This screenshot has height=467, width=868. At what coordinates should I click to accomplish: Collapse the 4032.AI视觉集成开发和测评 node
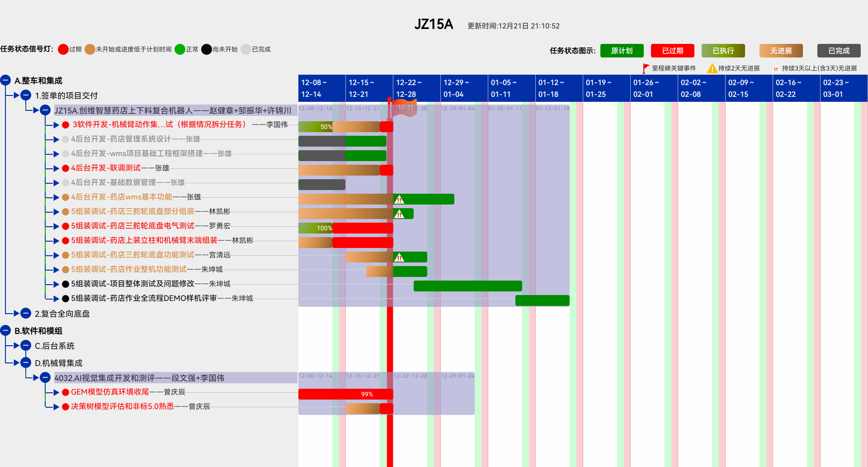(x=45, y=378)
